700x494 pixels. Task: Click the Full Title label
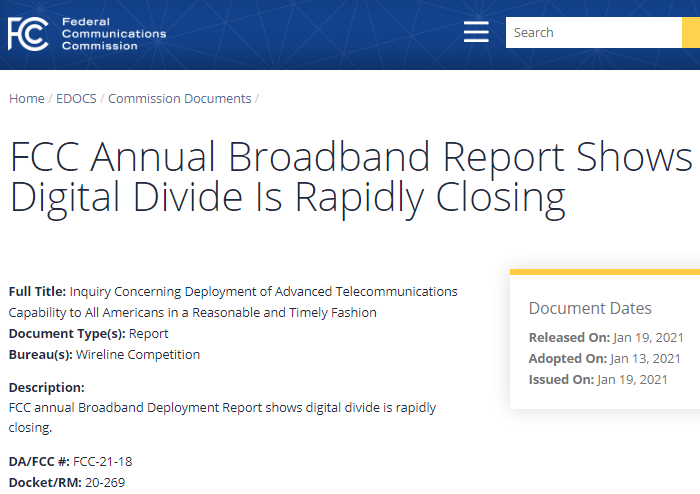[37, 292]
